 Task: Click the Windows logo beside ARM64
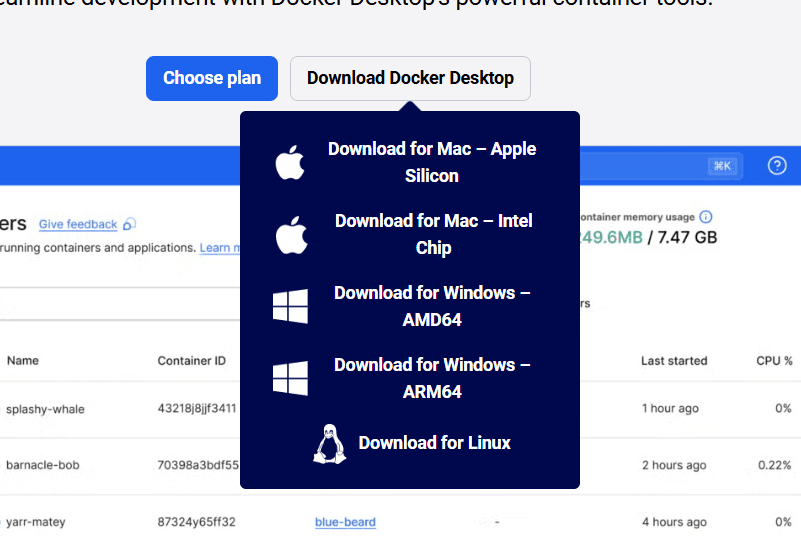290,379
